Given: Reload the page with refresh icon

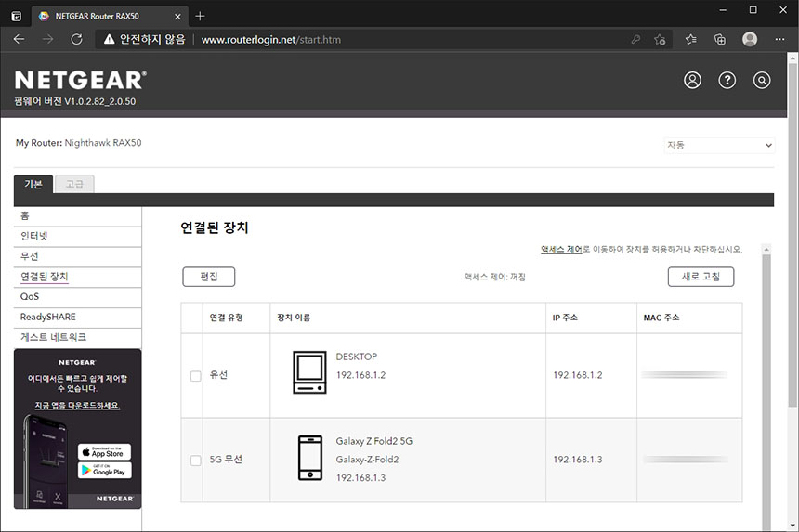Looking at the screenshot, I should [x=76, y=39].
